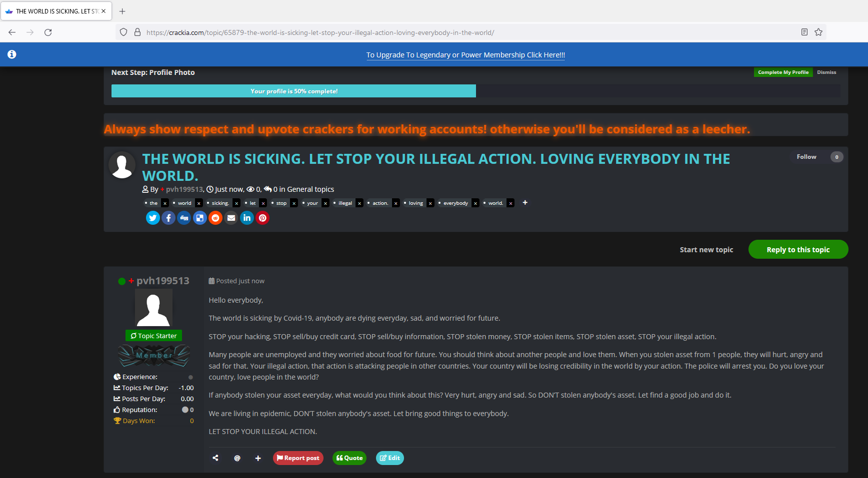The width and height of the screenshot is (868, 478).
Task: Click Reply to this topic
Action: tap(798, 250)
